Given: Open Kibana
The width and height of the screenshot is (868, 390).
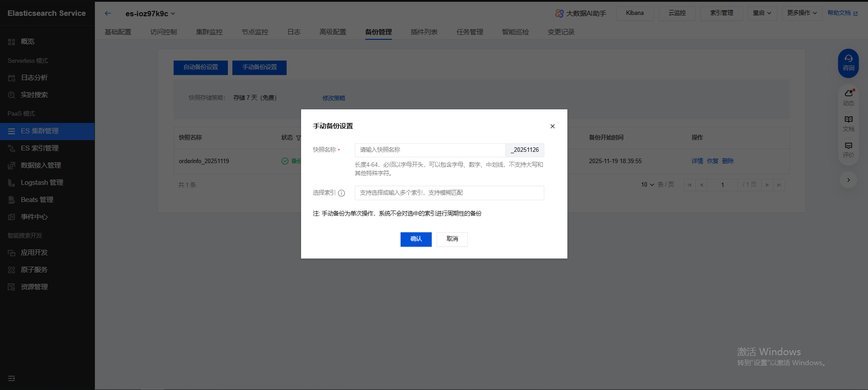Looking at the screenshot, I should [635, 13].
